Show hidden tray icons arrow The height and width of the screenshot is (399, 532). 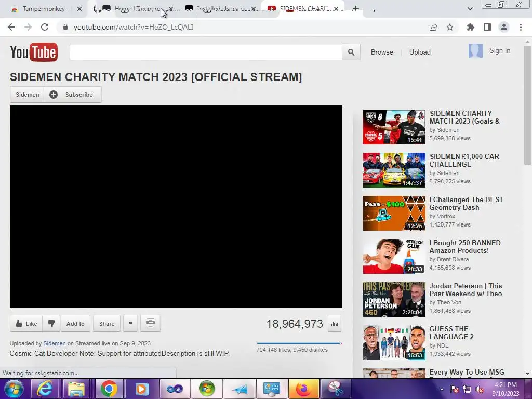click(442, 390)
